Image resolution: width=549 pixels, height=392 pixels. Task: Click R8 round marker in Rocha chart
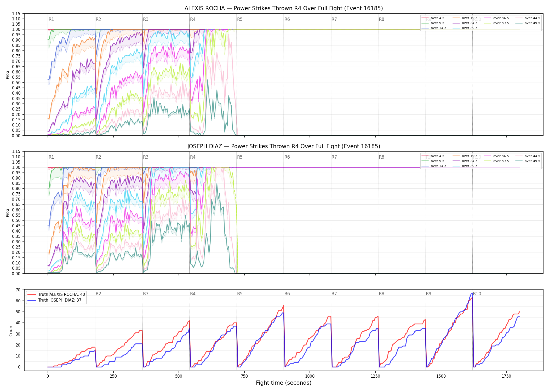coord(381,19)
